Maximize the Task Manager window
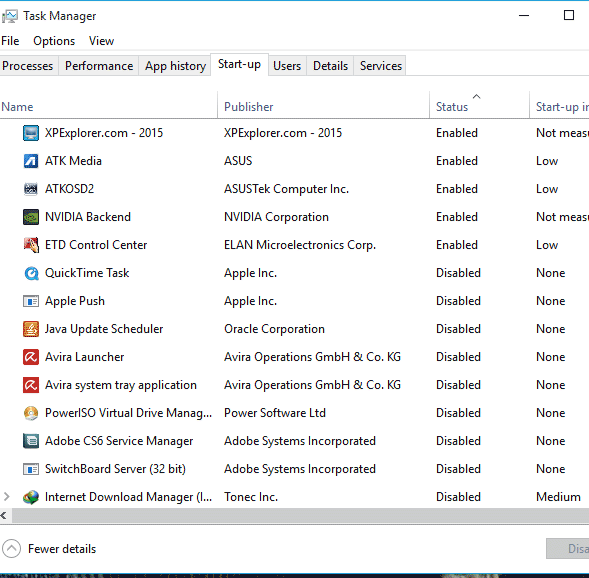 [569, 15]
